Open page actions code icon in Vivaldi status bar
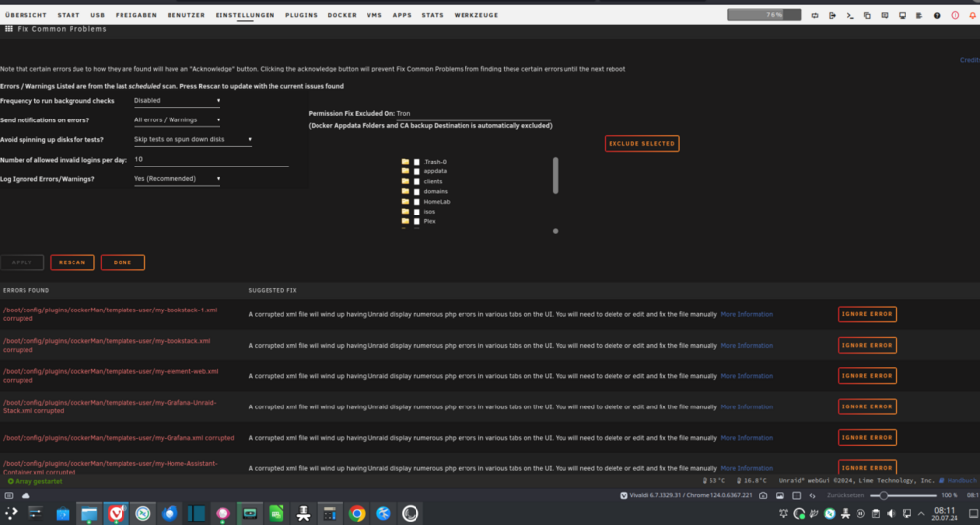The height and width of the screenshot is (525, 980). point(812,495)
